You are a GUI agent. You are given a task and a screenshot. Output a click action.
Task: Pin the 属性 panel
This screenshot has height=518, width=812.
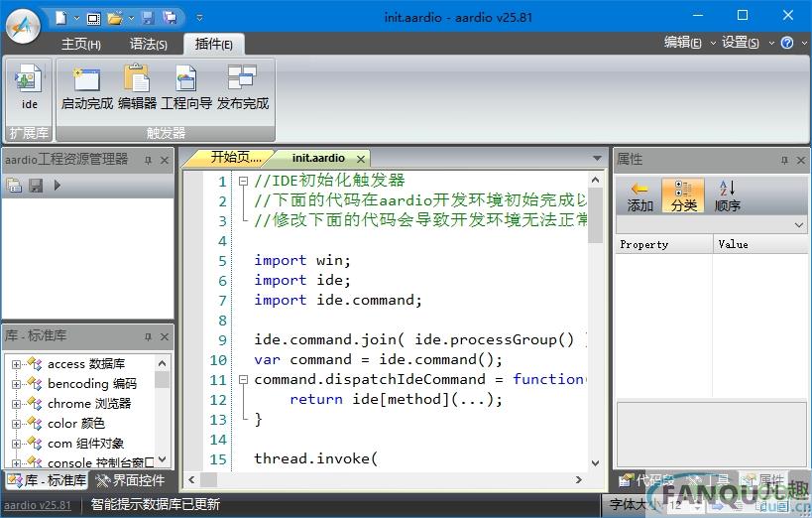tap(784, 160)
